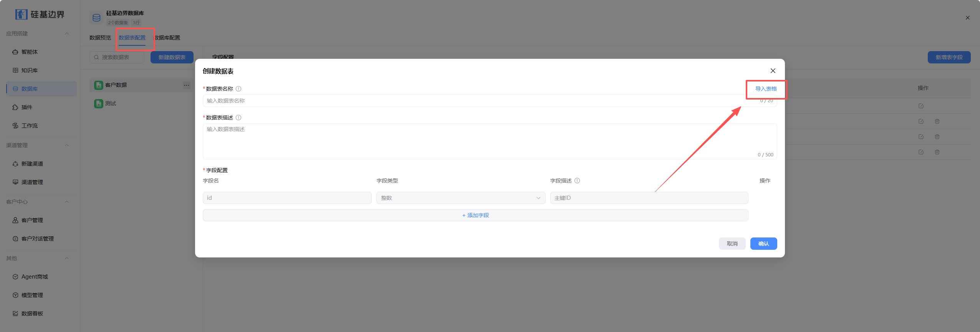Switch to 数据库配置 tab

point(167,38)
